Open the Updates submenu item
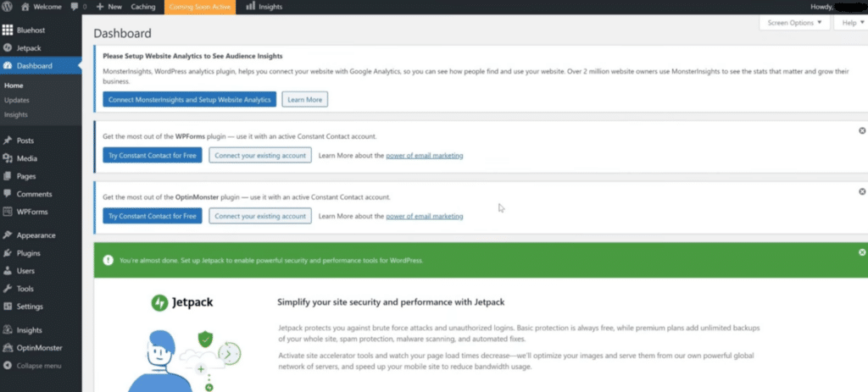Screen dimensions: 868x392 [17, 100]
